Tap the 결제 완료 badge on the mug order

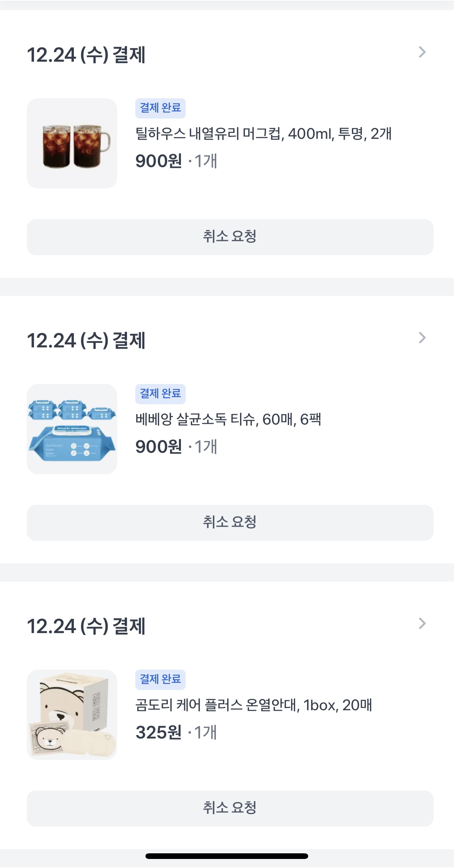click(x=161, y=108)
